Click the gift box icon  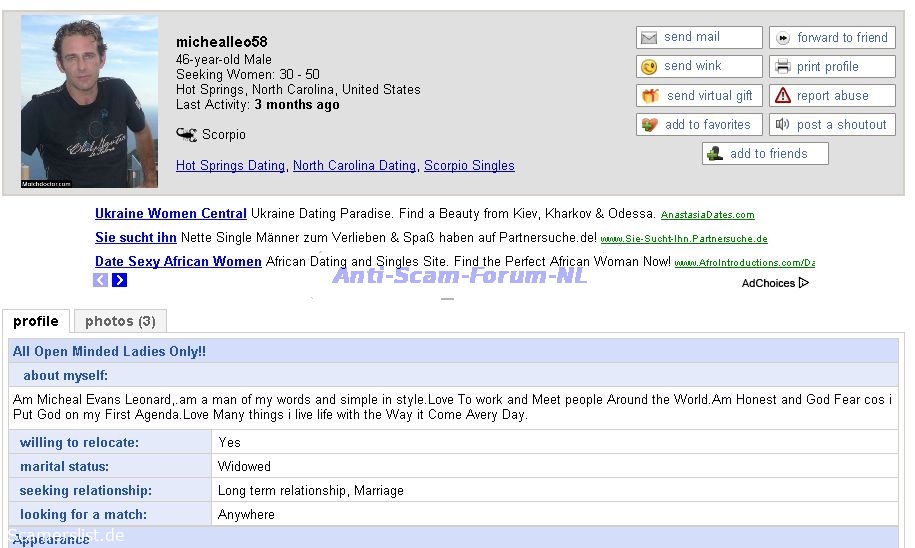coord(650,96)
